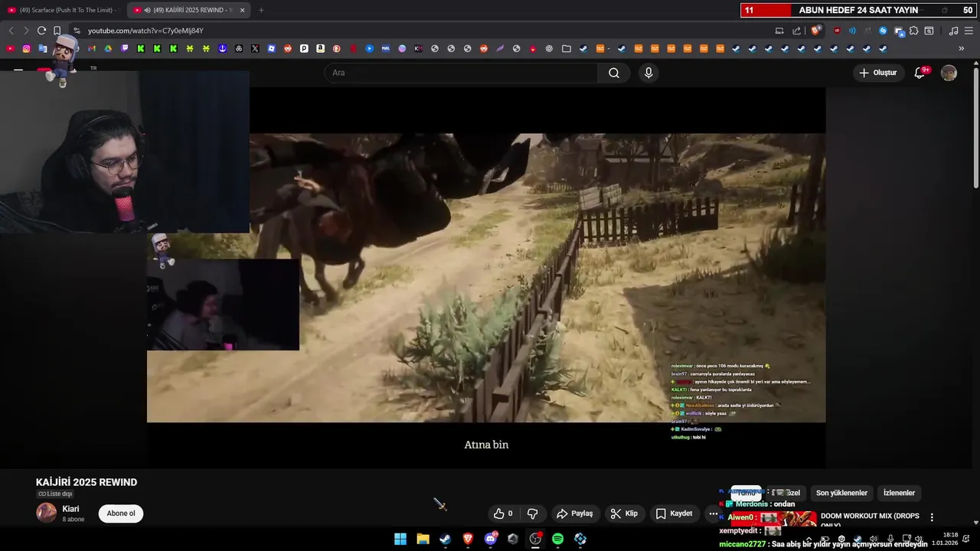
Task: Open File Explorer from taskbar
Action: point(423,539)
